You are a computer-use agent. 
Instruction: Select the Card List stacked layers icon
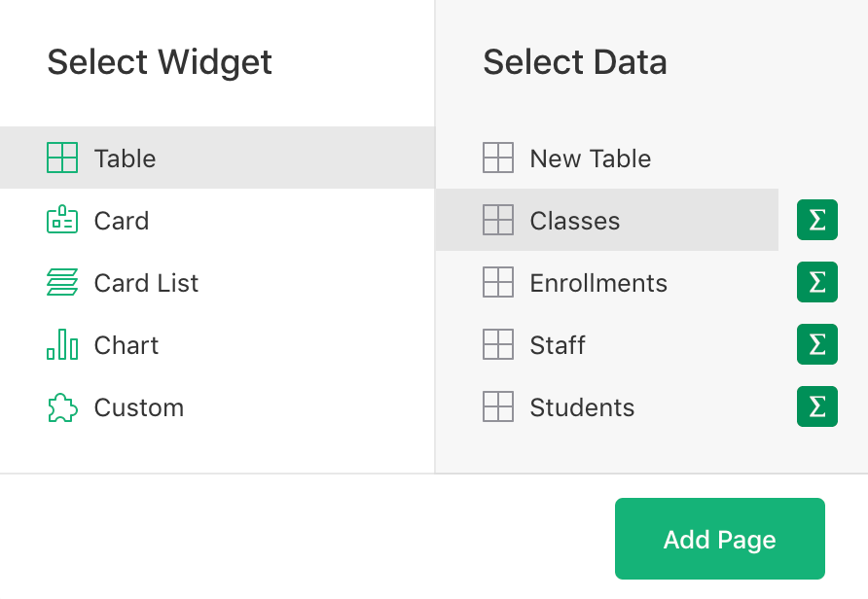click(x=60, y=283)
